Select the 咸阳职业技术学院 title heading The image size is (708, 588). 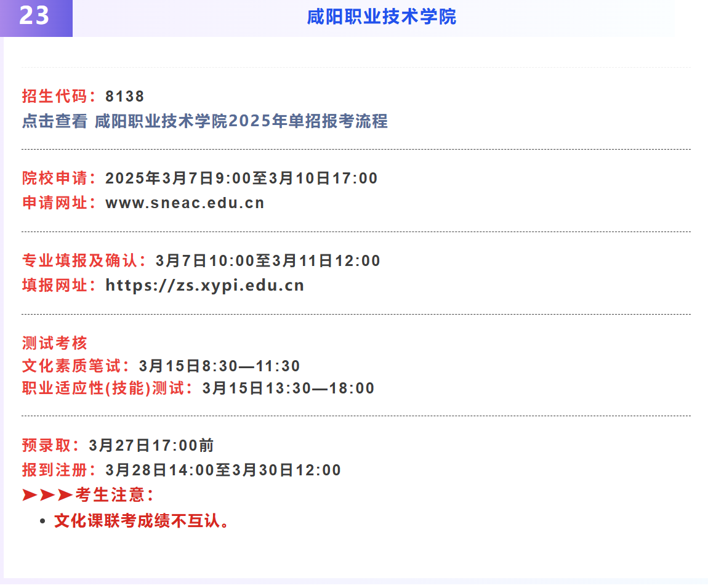pos(382,18)
